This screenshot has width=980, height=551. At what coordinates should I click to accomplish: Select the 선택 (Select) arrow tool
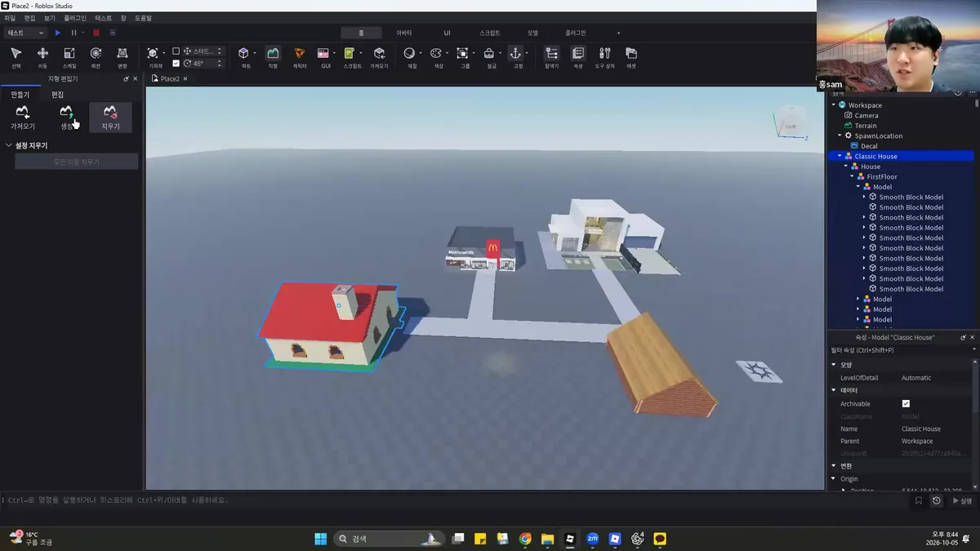tap(16, 56)
